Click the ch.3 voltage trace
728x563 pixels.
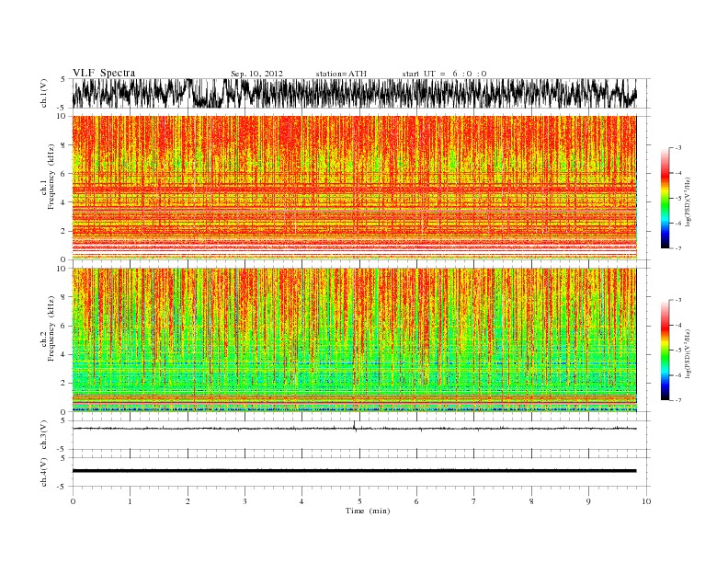355,429
